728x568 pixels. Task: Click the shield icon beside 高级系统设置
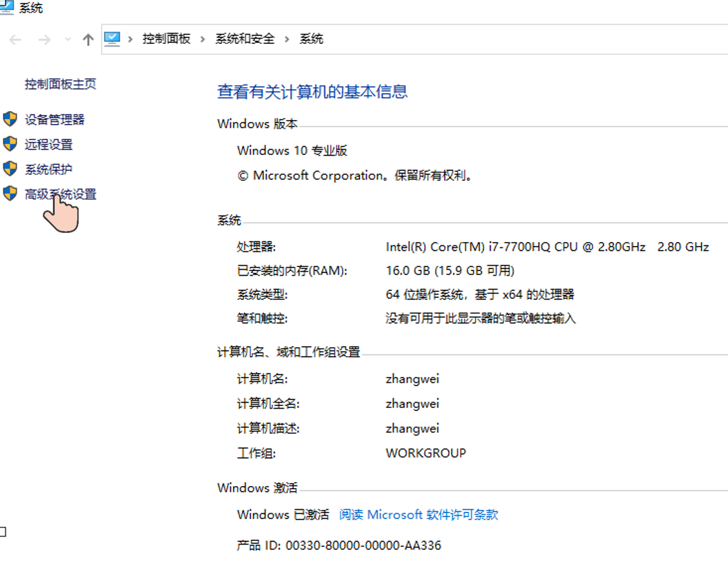(10, 194)
